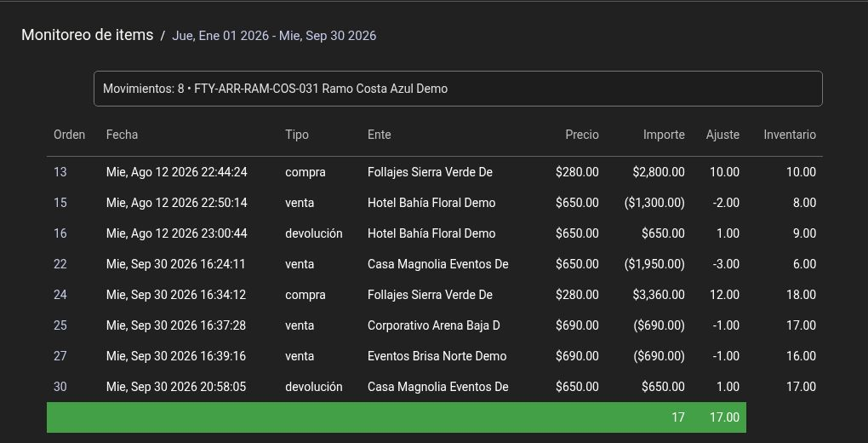
Task: Click inventory value 16.00
Action: pos(801,356)
